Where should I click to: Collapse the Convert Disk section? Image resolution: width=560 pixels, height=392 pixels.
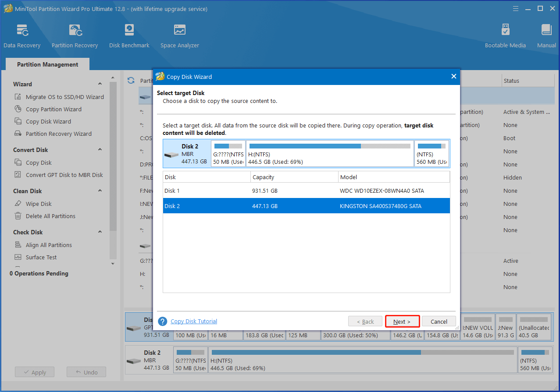click(x=100, y=150)
